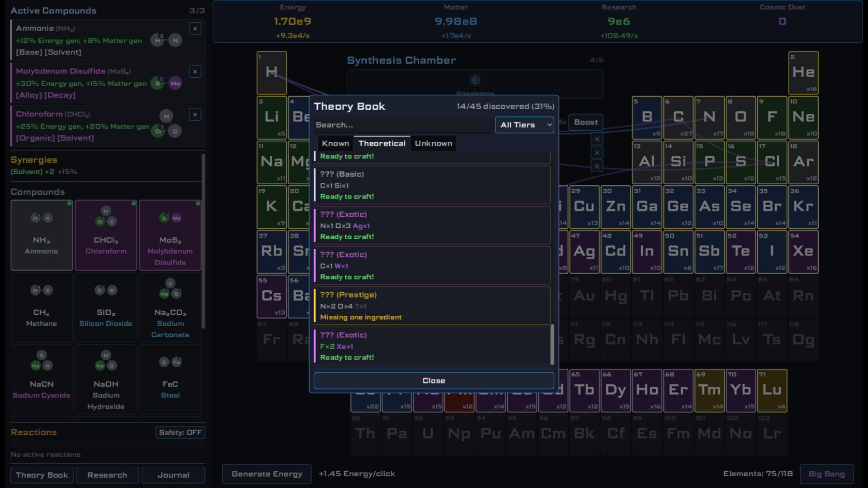Click the SiO₂ Silicon Dioxide compound card
This screenshot has height=488, width=868.
(106, 307)
